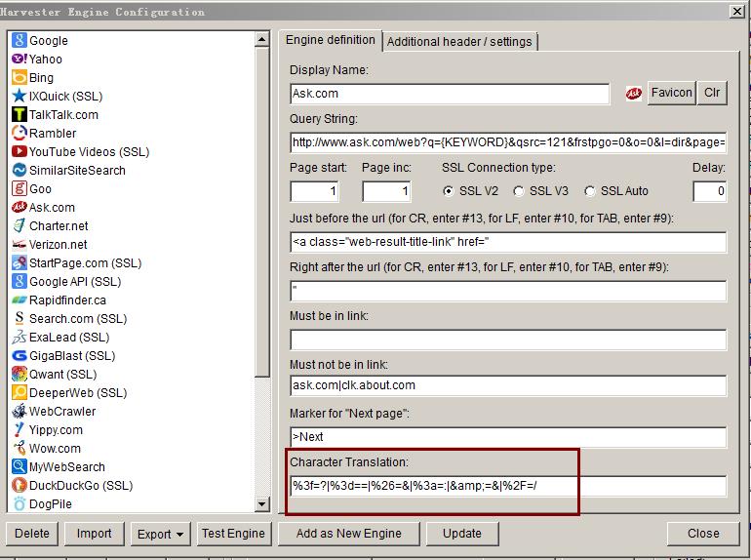The image size is (751, 560).
Task: Click the Delay input field
Action: click(x=710, y=191)
